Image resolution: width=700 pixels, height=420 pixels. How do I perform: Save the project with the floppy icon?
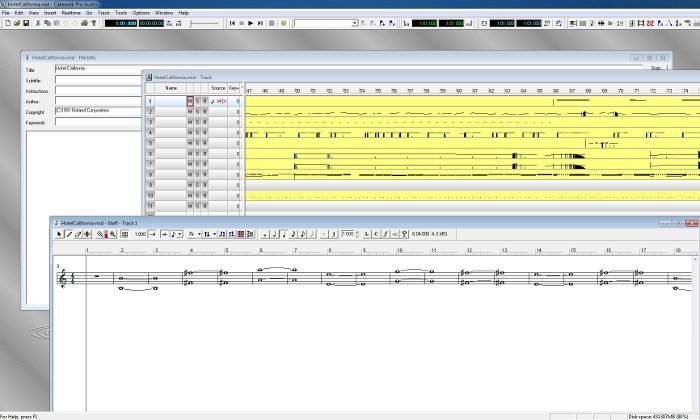26,23
